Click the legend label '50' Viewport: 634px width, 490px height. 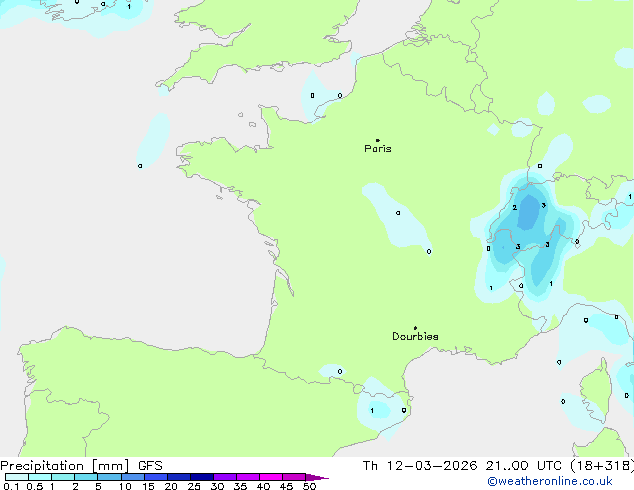(309, 486)
